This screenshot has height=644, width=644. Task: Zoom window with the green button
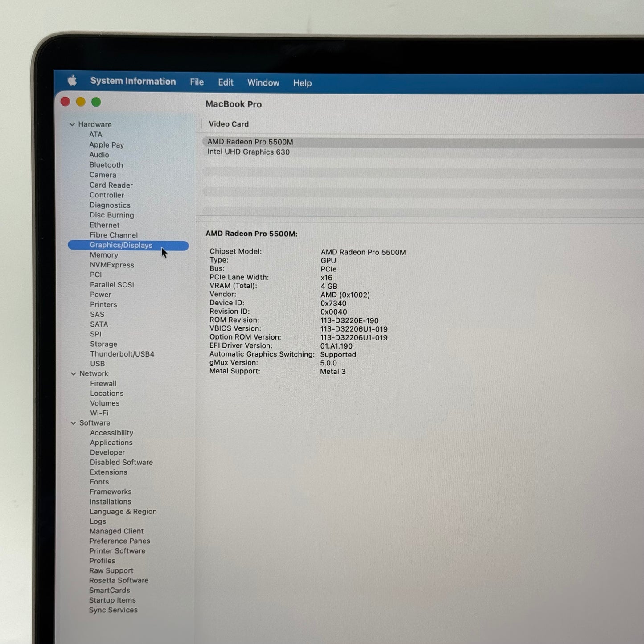coord(96,102)
